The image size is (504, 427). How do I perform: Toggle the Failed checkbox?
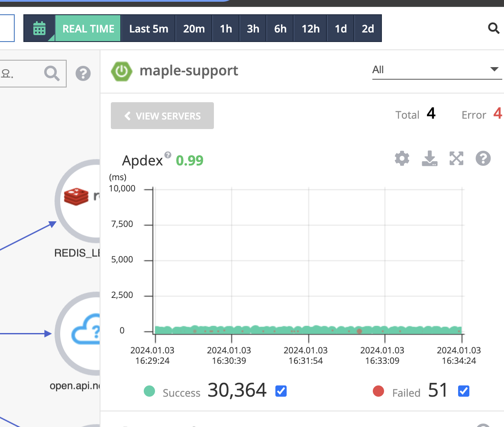(463, 391)
